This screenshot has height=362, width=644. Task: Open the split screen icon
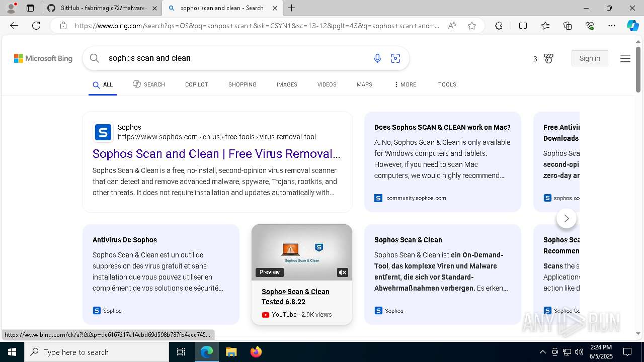point(523,26)
